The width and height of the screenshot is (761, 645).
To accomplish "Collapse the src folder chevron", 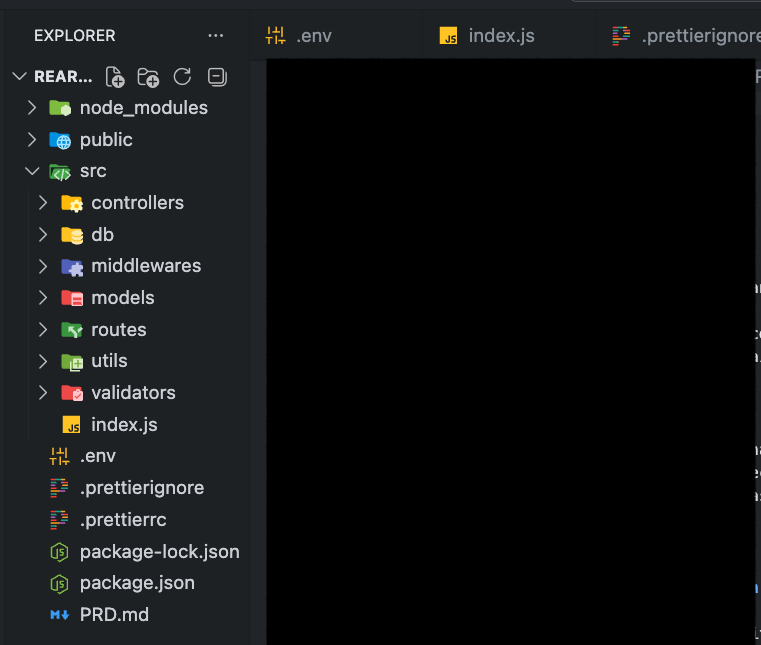I will (x=32, y=171).
